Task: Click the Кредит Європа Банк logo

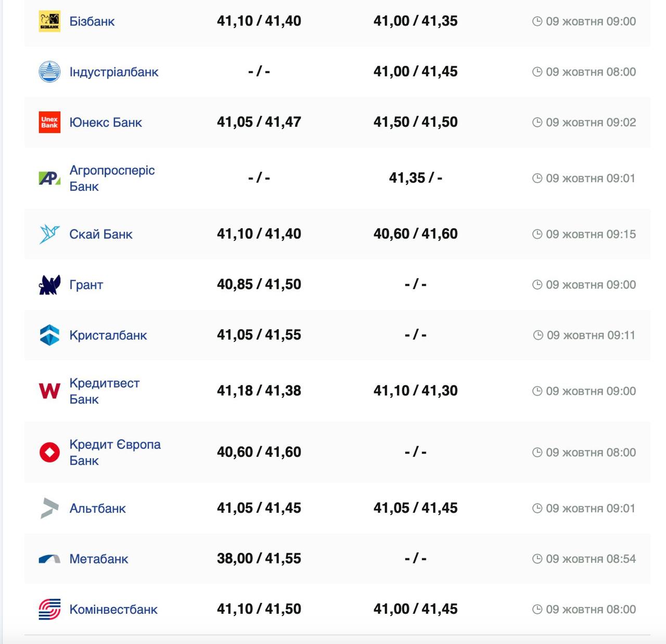Action: [49, 452]
